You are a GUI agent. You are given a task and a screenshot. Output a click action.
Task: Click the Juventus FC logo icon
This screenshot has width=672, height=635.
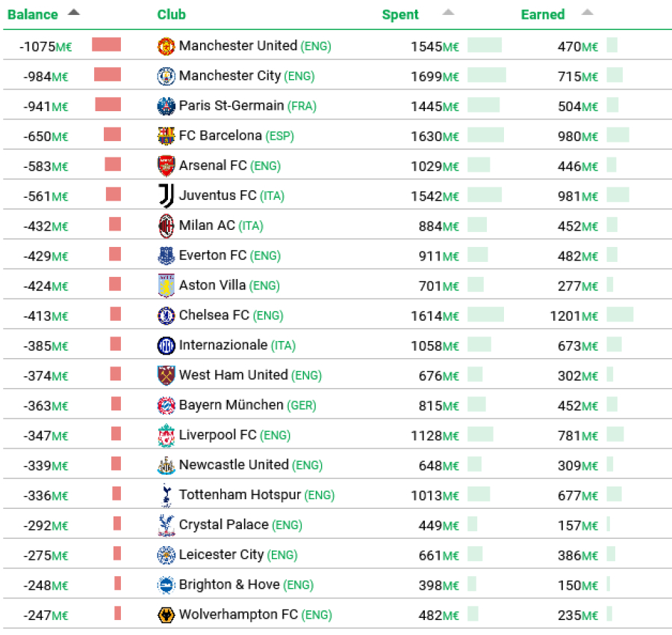coord(166,195)
